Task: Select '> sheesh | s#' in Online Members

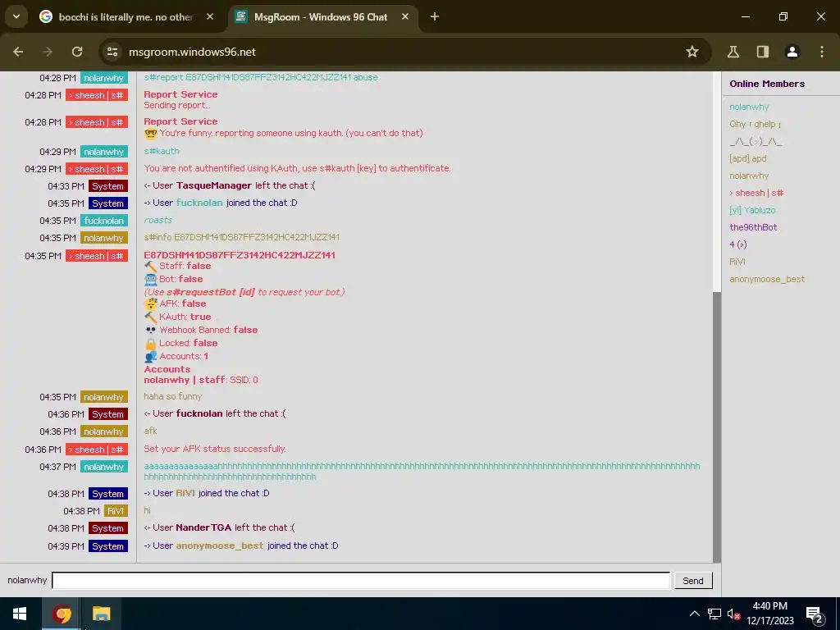Action: 756,193
